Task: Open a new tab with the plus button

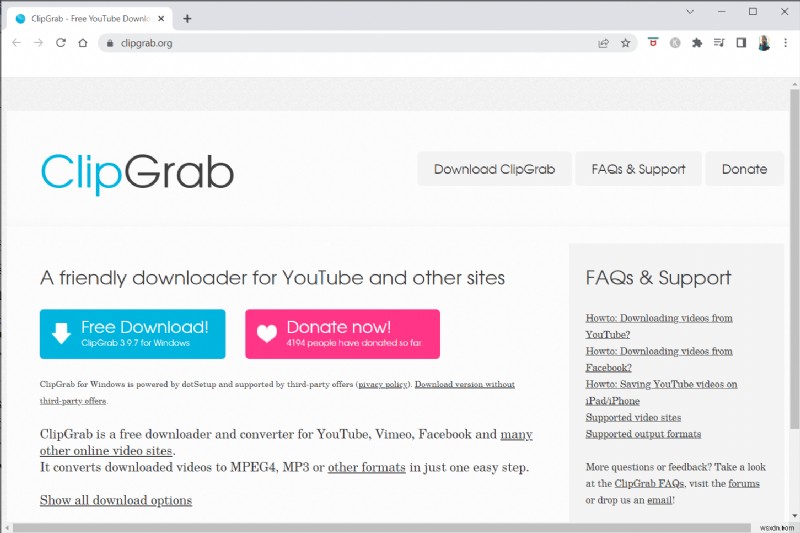Action: point(187,18)
